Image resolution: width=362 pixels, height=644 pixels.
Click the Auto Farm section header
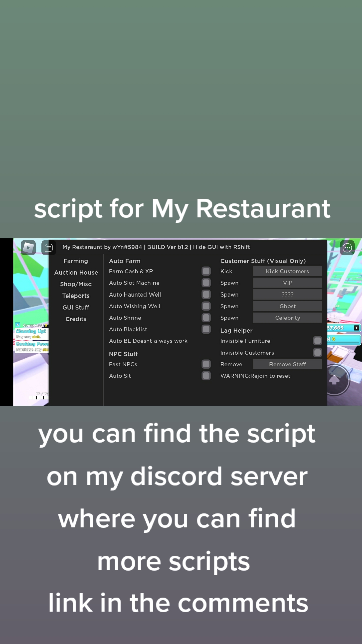[125, 261]
